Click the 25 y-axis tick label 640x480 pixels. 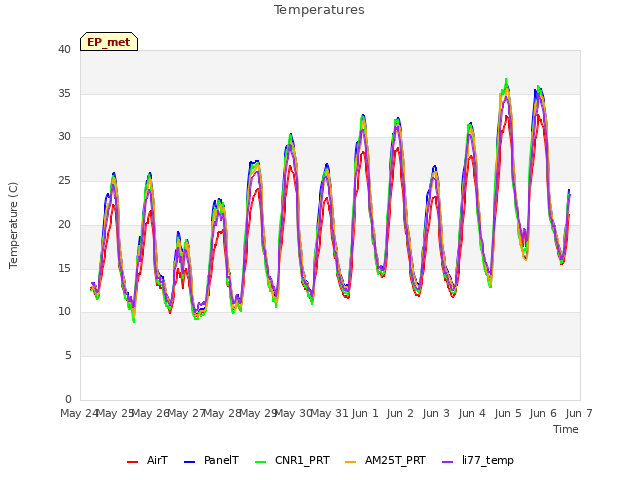click(64, 180)
